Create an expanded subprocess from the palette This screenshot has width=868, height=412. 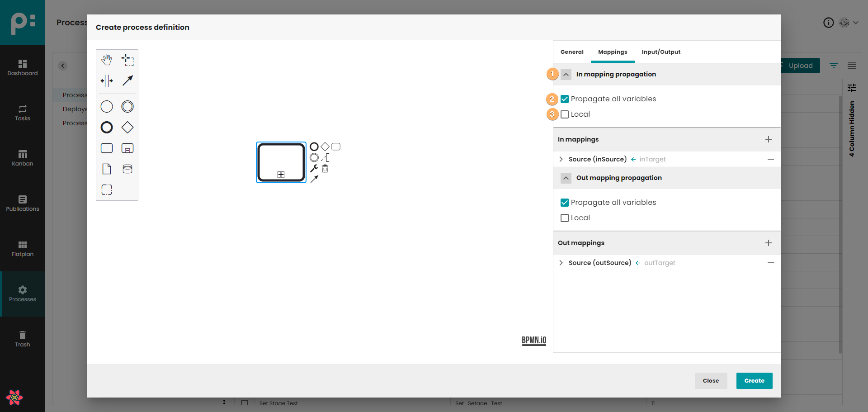[127, 148]
